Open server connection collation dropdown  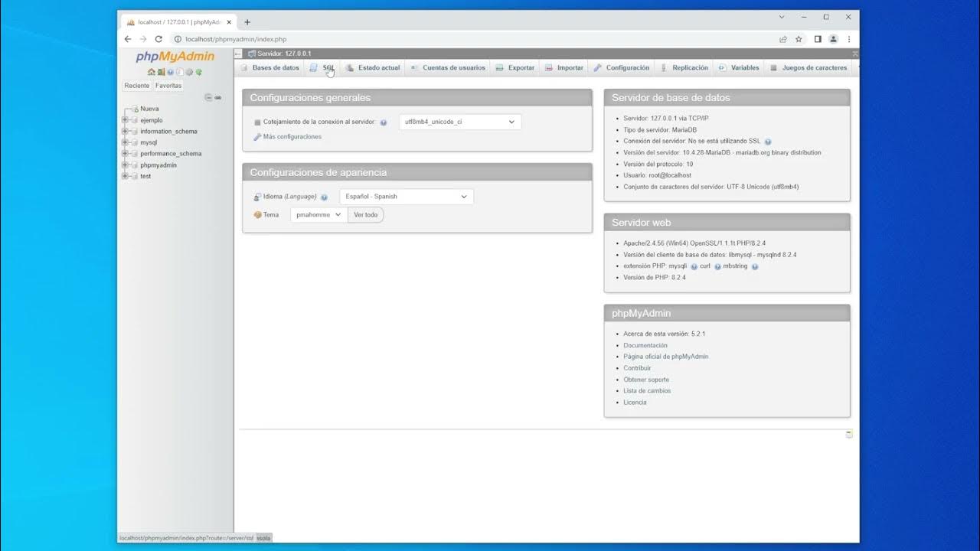pyautogui.click(x=460, y=122)
